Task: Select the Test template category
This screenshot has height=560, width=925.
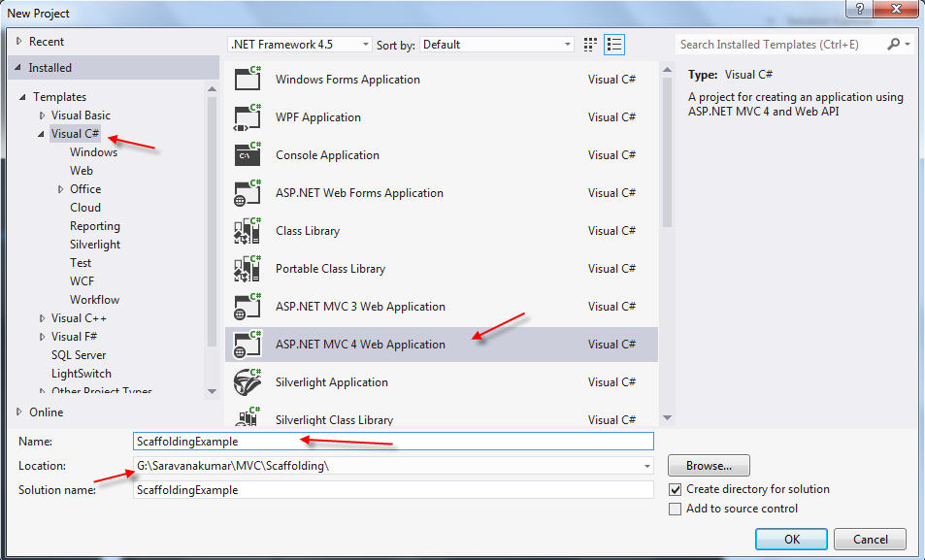Action: (81, 263)
